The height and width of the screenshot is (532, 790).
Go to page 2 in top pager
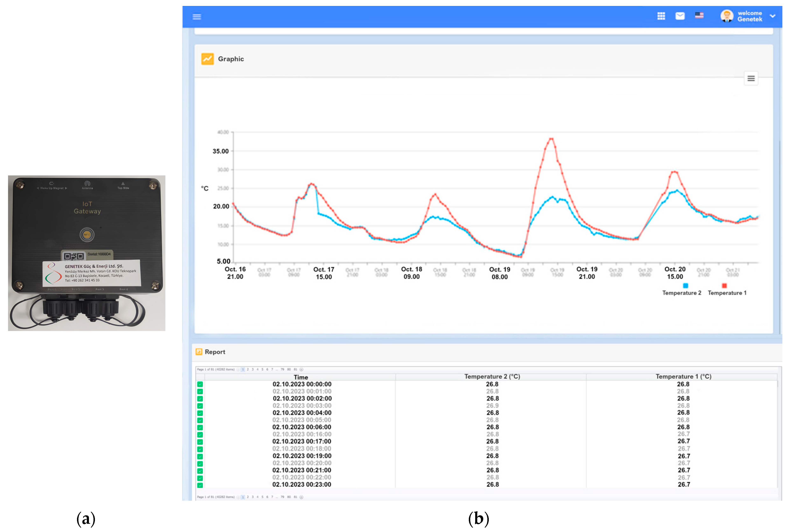pos(247,369)
